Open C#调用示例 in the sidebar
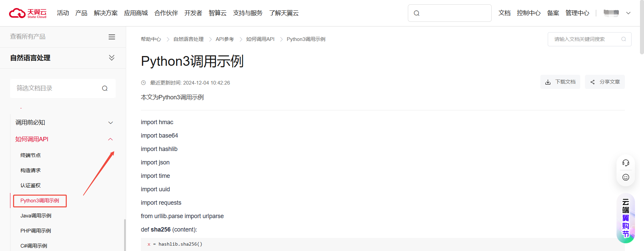 click(34, 246)
